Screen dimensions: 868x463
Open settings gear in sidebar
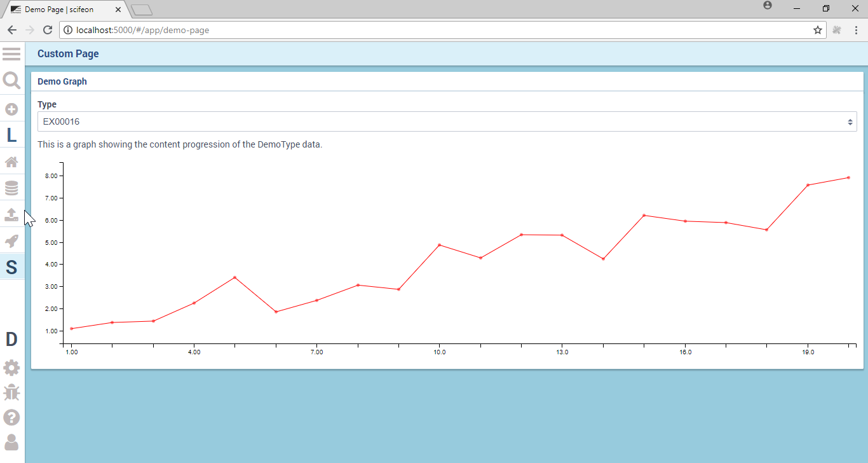[x=11, y=368]
